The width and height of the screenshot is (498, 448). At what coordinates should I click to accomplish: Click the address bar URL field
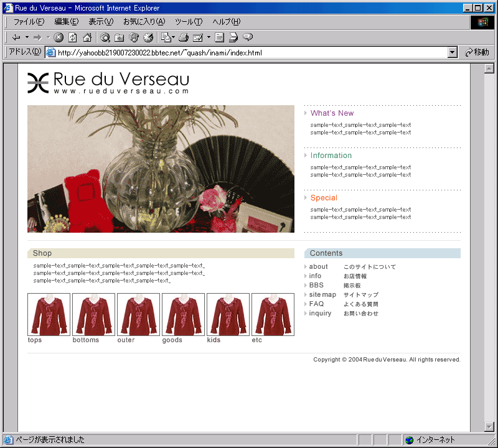click(x=251, y=52)
